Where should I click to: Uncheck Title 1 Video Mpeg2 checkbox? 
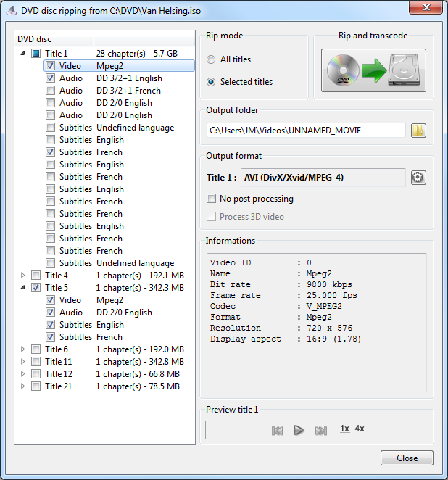50,66
